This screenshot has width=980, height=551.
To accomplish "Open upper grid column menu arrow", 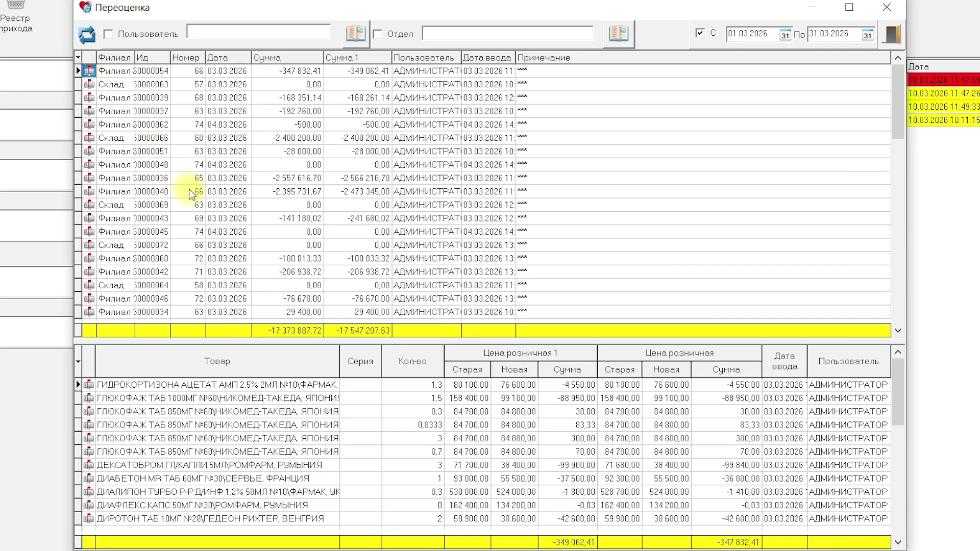I will point(78,58).
